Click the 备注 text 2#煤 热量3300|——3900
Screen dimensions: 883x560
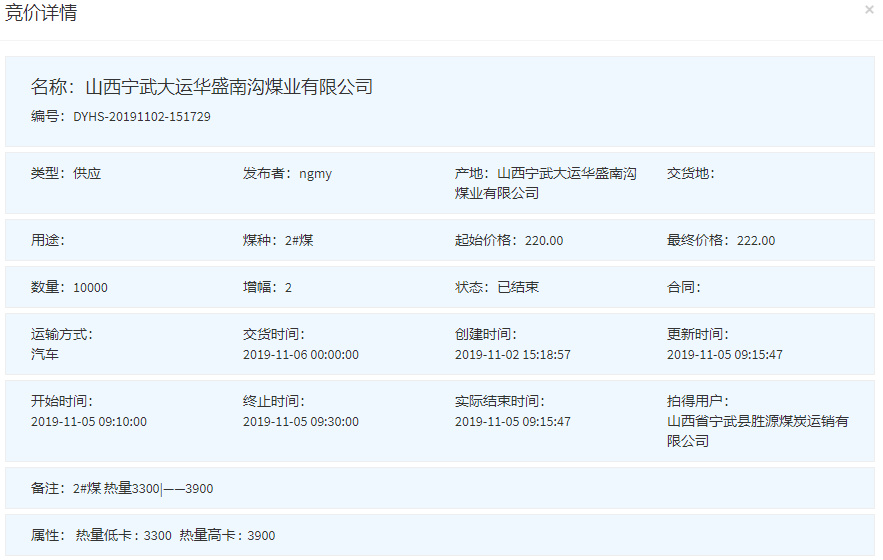click(x=143, y=488)
